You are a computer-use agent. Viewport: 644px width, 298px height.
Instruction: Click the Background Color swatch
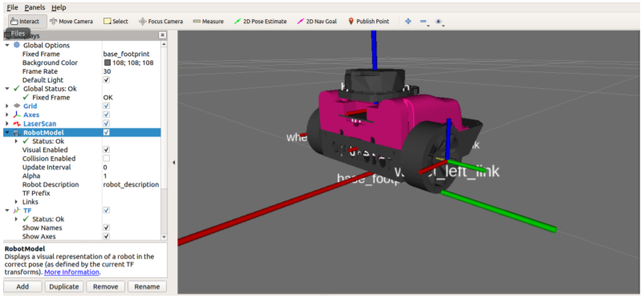(x=107, y=62)
